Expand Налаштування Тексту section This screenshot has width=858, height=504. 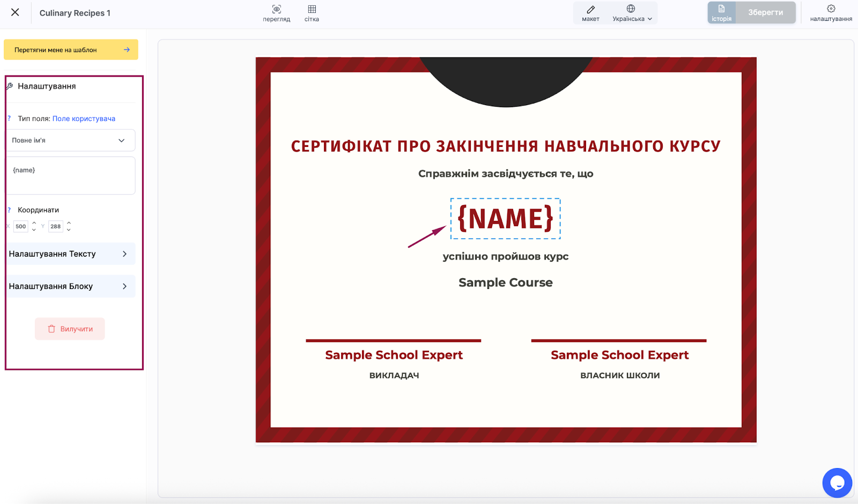(x=70, y=254)
